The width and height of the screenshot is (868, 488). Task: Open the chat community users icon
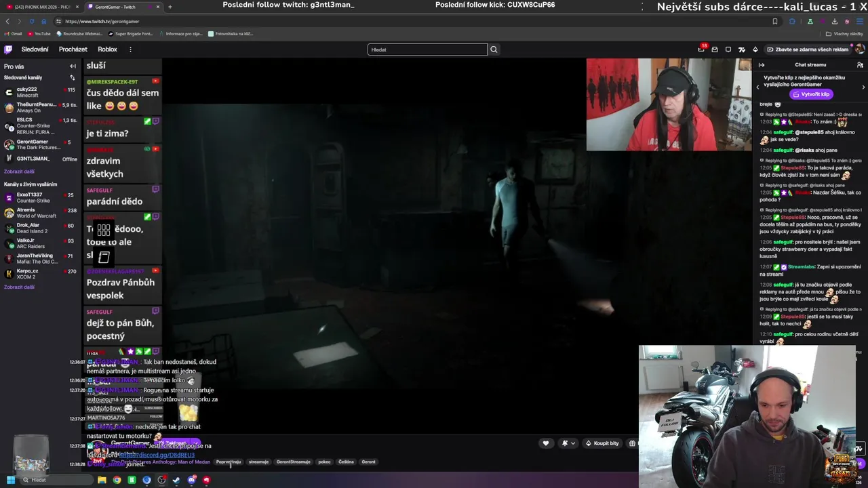(860, 65)
